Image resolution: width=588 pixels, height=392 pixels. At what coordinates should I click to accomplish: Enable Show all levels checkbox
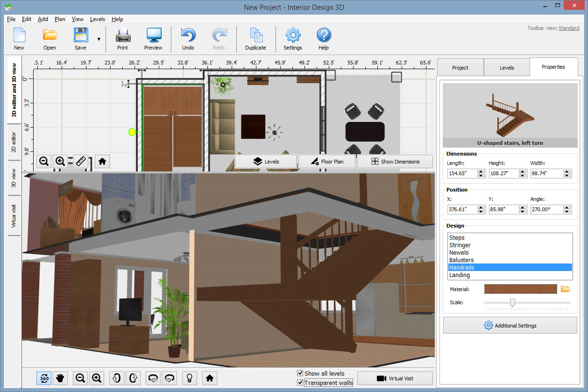[x=300, y=373]
